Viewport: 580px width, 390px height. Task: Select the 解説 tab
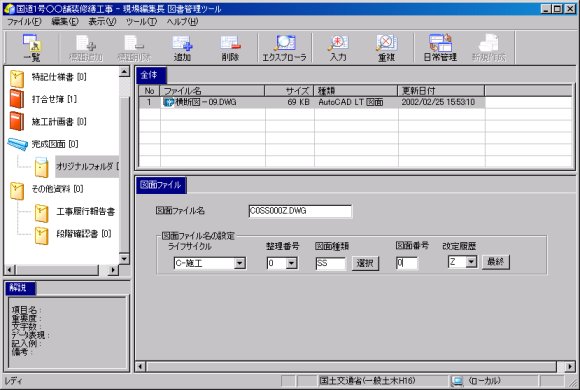(x=20, y=288)
